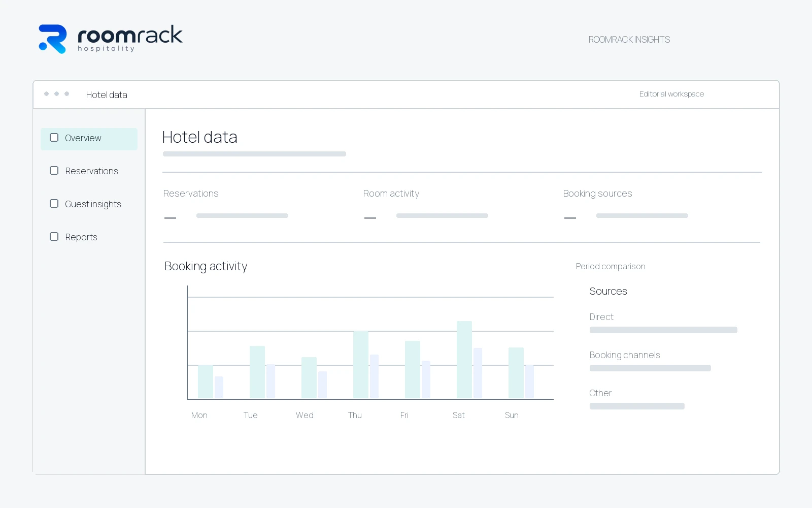Click the square icon beside Guest insights
812x508 pixels.
tap(54, 204)
